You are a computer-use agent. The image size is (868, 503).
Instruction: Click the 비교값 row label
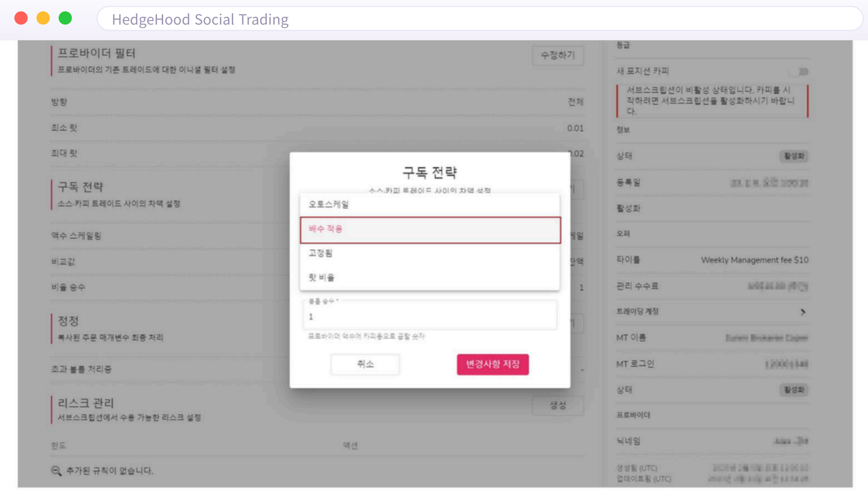click(x=63, y=262)
